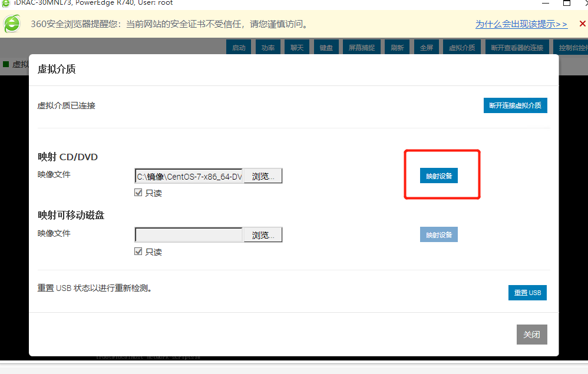Click the 映射 CD/DVD section heading

pos(68,157)
